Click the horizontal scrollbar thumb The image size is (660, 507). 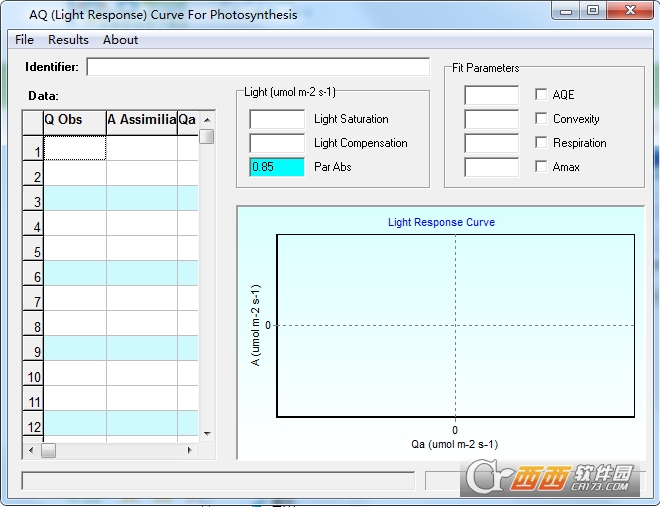[48, 450]
